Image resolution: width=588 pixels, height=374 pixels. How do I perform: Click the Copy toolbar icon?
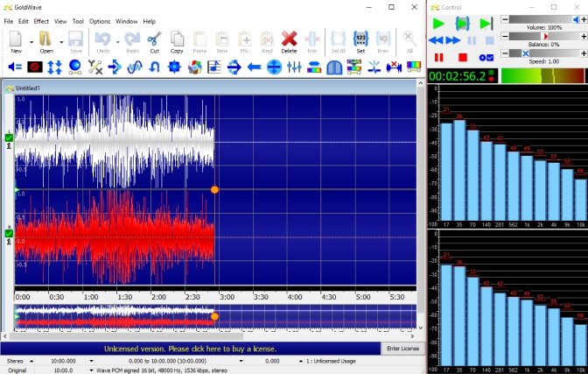(x=177, y=39)
